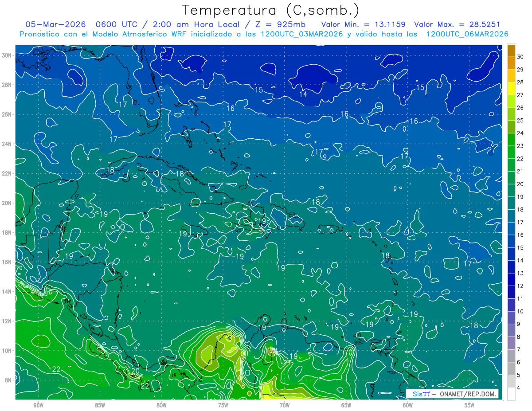
Task: Click the latitude axis label "14N"
Action: (7, 292)
